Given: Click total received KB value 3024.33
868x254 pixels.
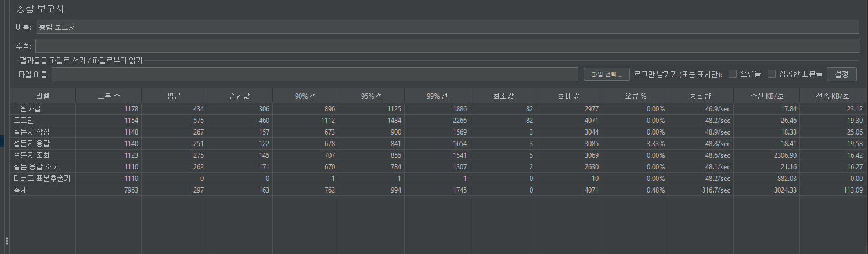Looking at the screenshot, I should (784, 190).
